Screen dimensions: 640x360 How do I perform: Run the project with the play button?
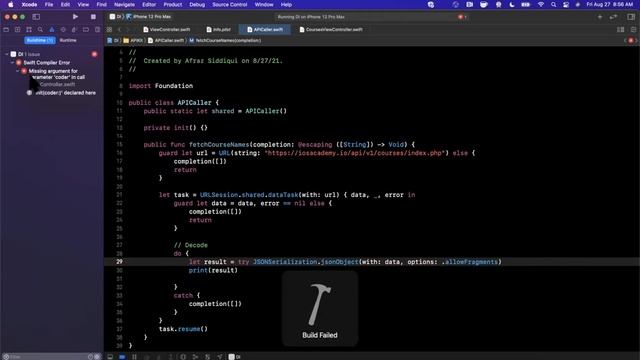(x=75, y=17)
